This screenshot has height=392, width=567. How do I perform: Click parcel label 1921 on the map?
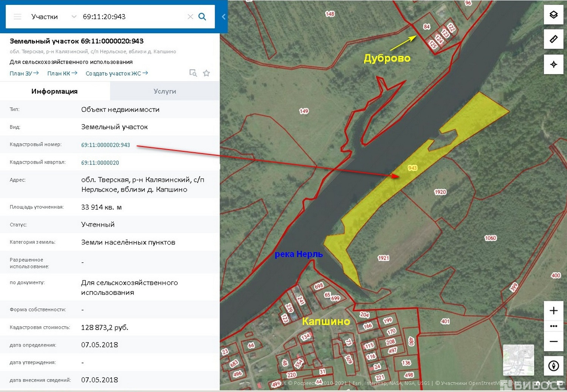click(x=383, y=258)
